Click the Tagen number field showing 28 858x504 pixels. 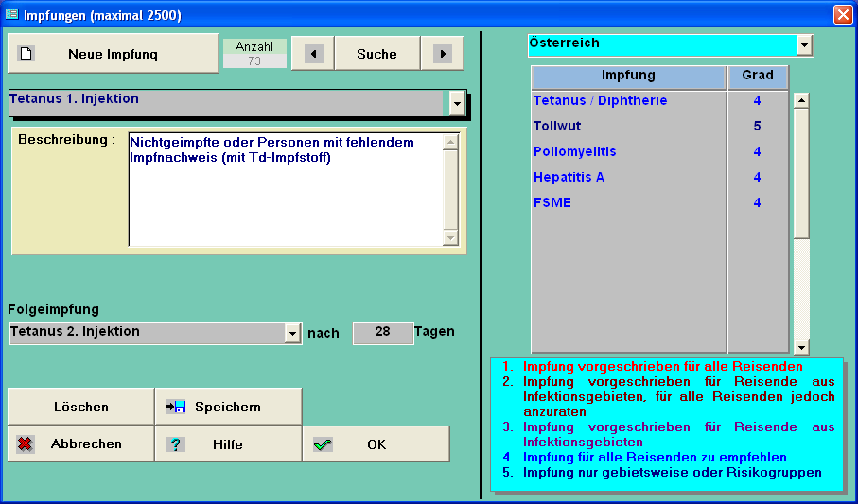pyautogui.click(x=382, y=333)
